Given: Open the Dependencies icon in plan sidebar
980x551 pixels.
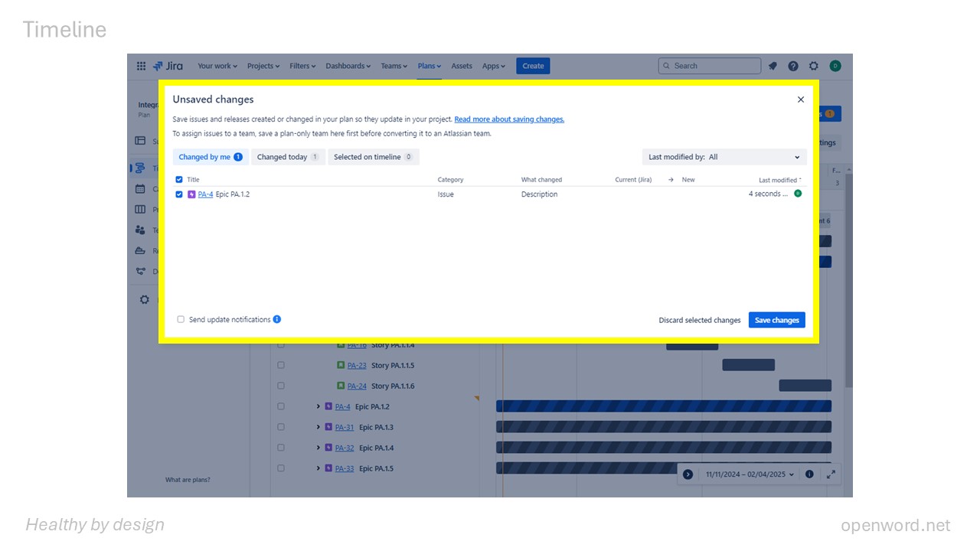Looking at the screenshot, I should tap(140, 271).
